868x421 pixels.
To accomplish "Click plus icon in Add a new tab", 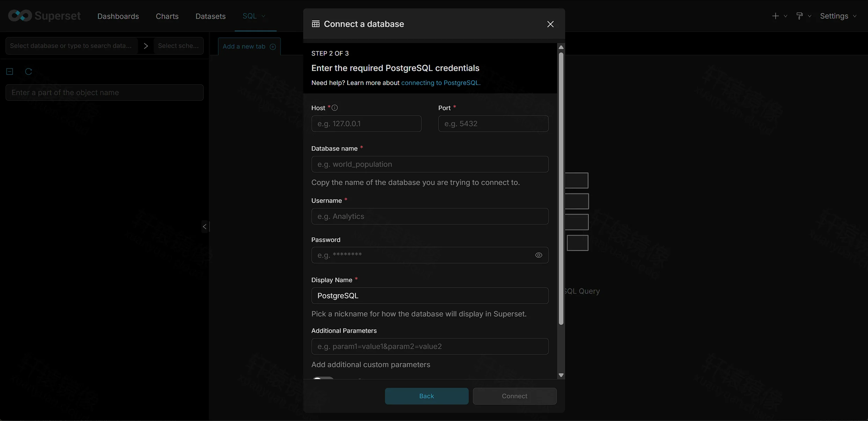I will point(273,47).
